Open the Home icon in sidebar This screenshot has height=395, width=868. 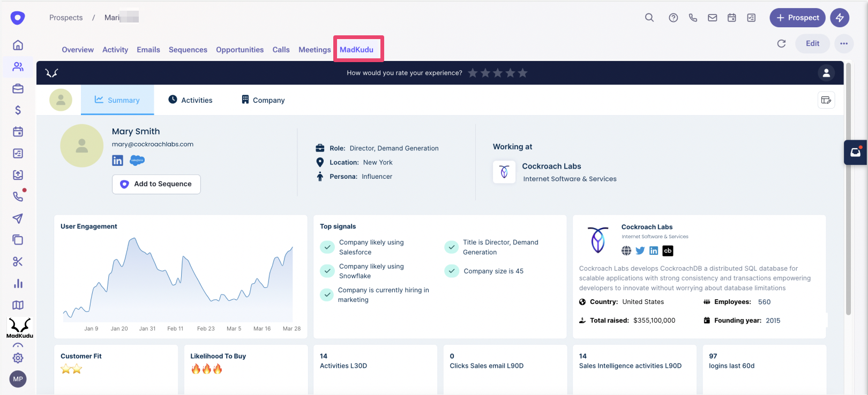click(18, 45)
